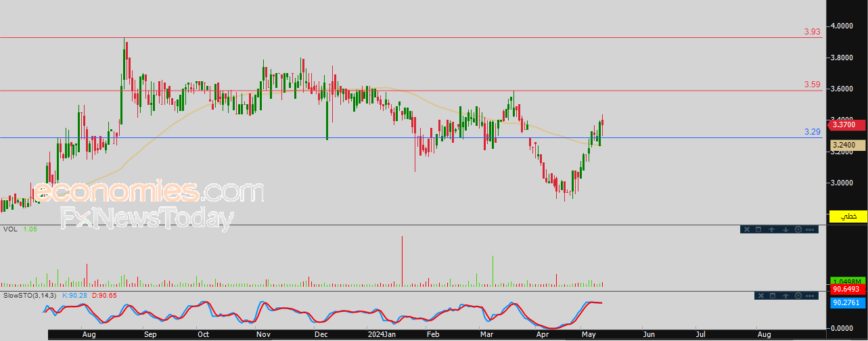Image resolution: width=868 pixels, height=341 pixels.
Task: Move the SlowSTO panel up
Action: 785,296
